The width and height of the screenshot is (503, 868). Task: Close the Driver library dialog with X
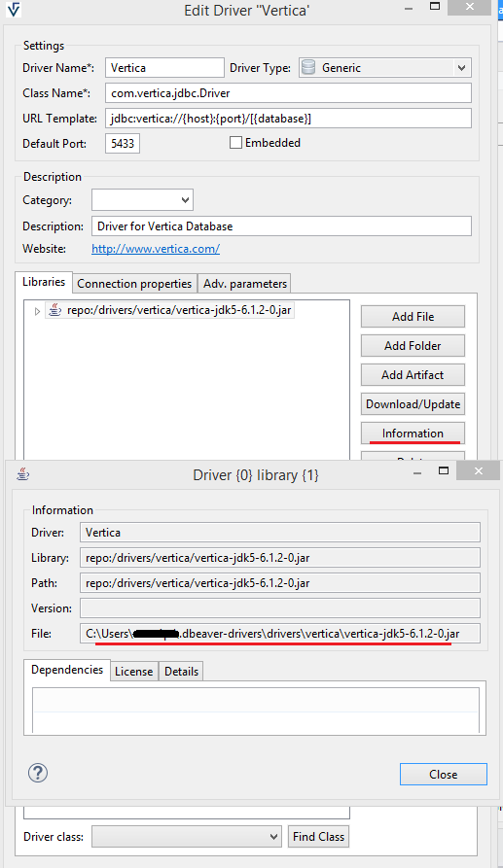[x=479, y=471]
